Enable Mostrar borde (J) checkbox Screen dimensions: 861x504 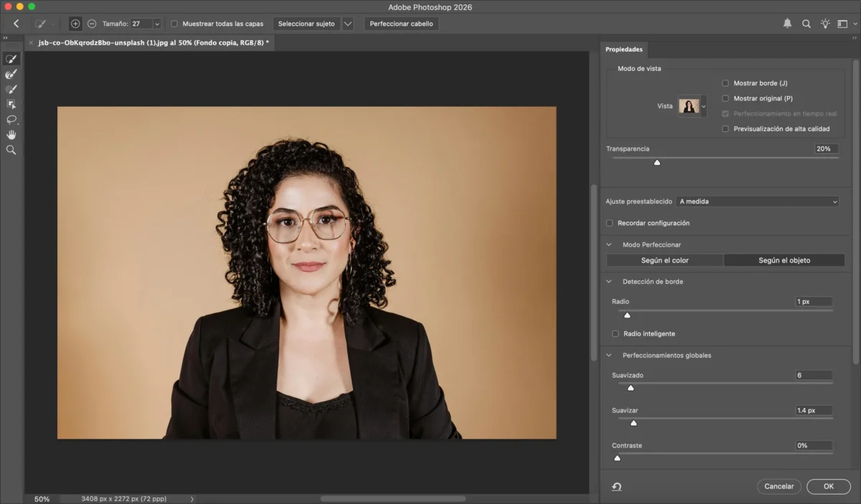(x=725, y=83)
